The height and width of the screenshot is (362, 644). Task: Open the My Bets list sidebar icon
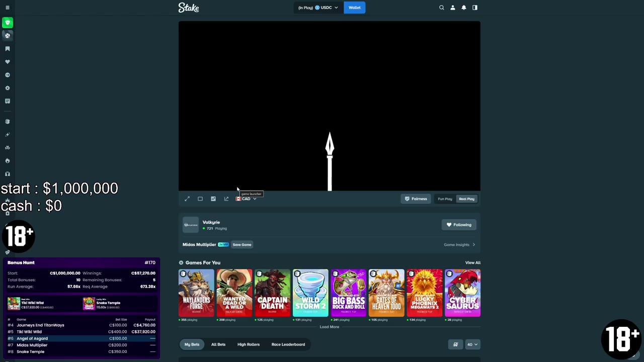[x=8, y=101]
